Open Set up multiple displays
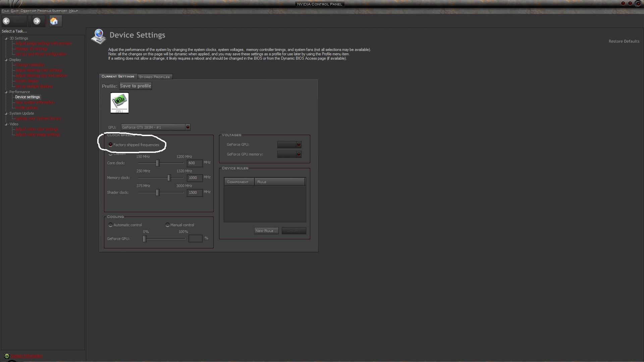This screenshot has height=362, width=644. [x=34, y=86]
